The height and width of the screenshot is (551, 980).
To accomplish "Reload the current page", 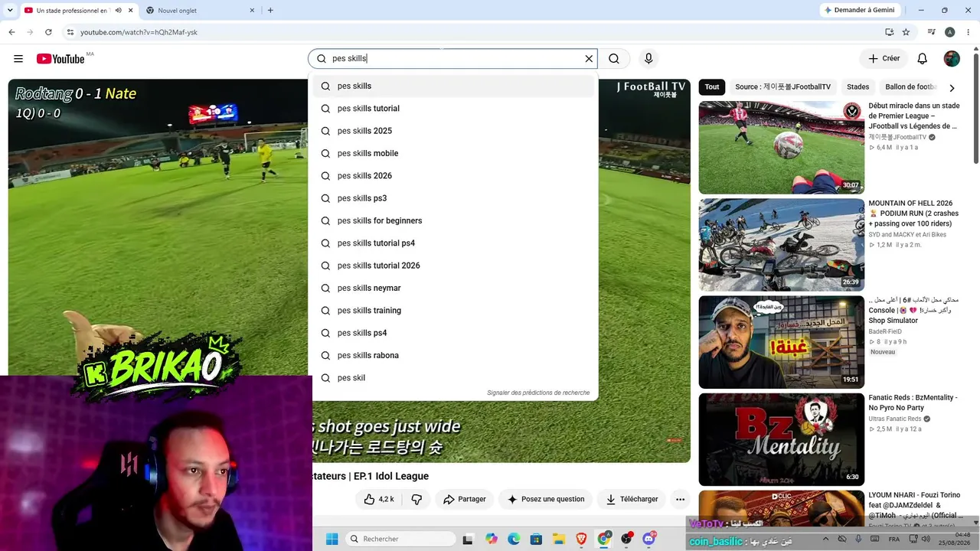I will pos(48,32).
